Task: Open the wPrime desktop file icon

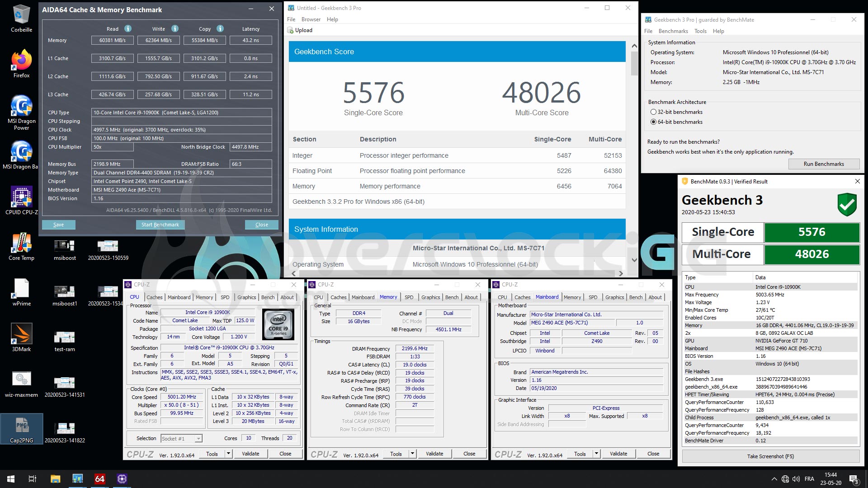Action: [21, 292]
